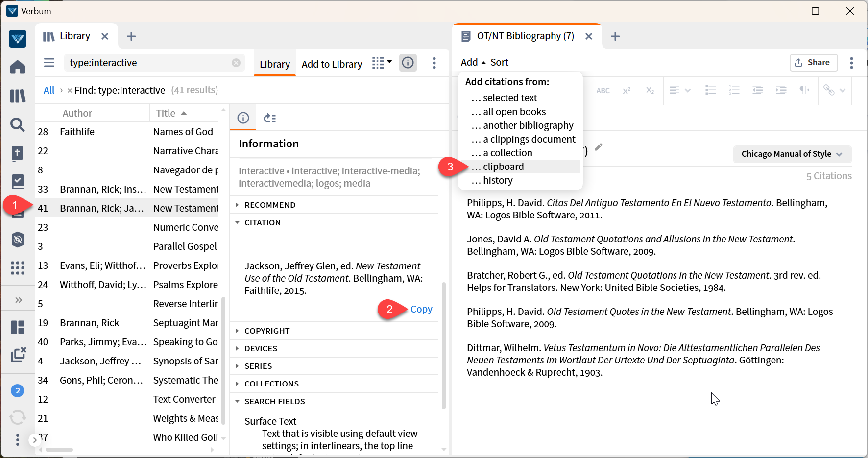Open the checklist documents icon in sidebar

pos(18,182)
